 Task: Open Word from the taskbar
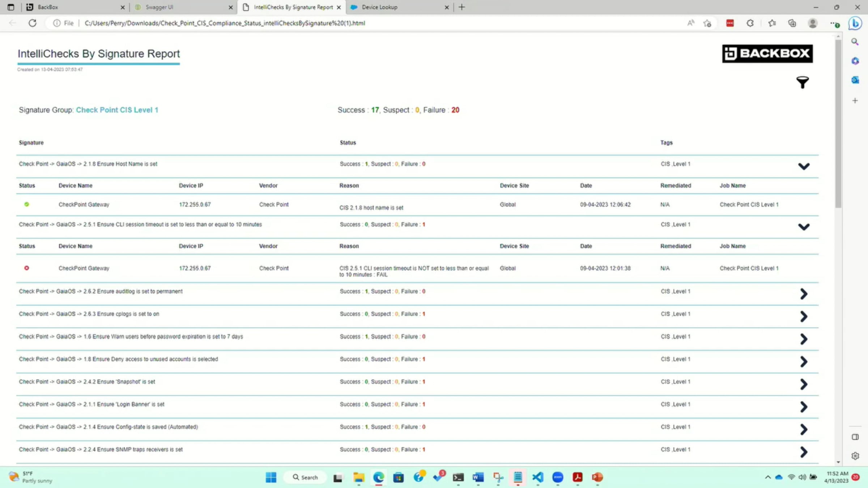[478, 477]
